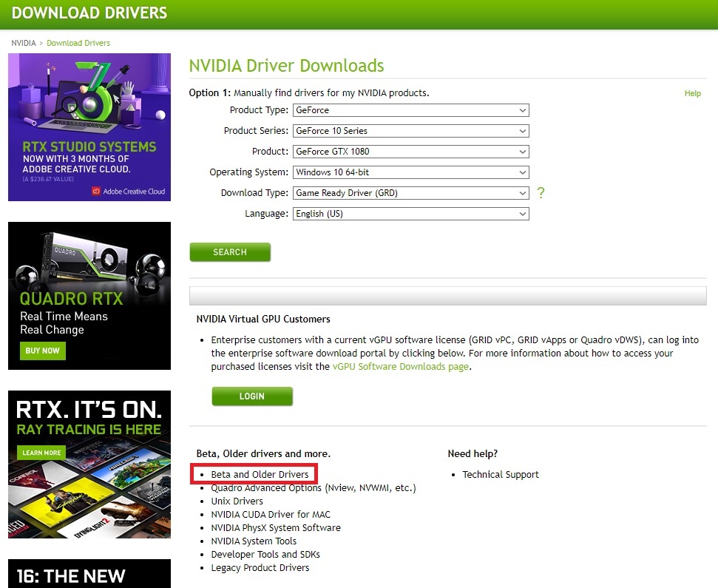718x588 pixels.
Task: Select NVIDIA PhysX System Software link
Action: pyautogui.click(x=276, y=528)
